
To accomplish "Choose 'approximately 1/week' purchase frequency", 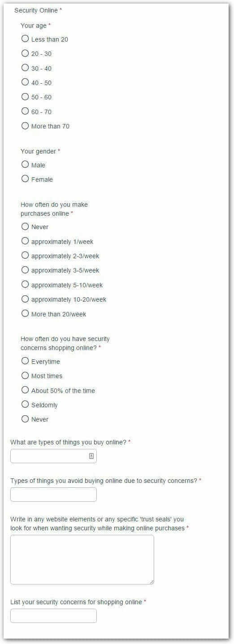I will point(25,241).
